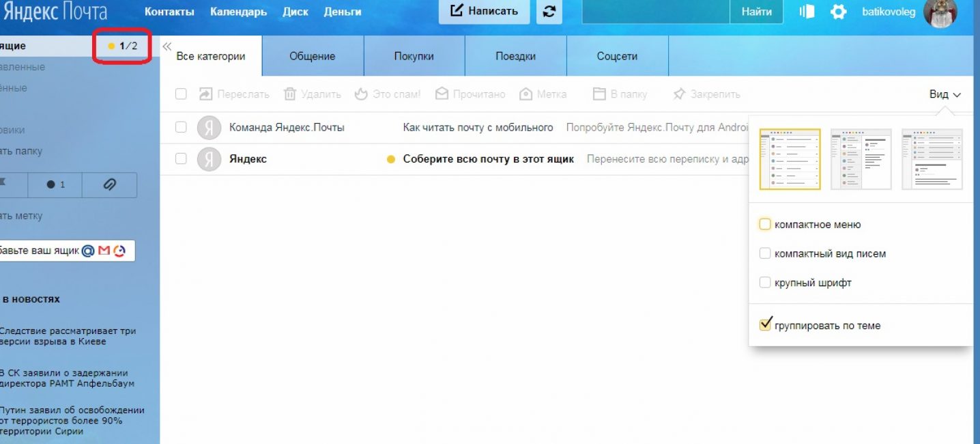
Task: Choose the three-pane bottom preview layout thumbnail
Action: 932,159
